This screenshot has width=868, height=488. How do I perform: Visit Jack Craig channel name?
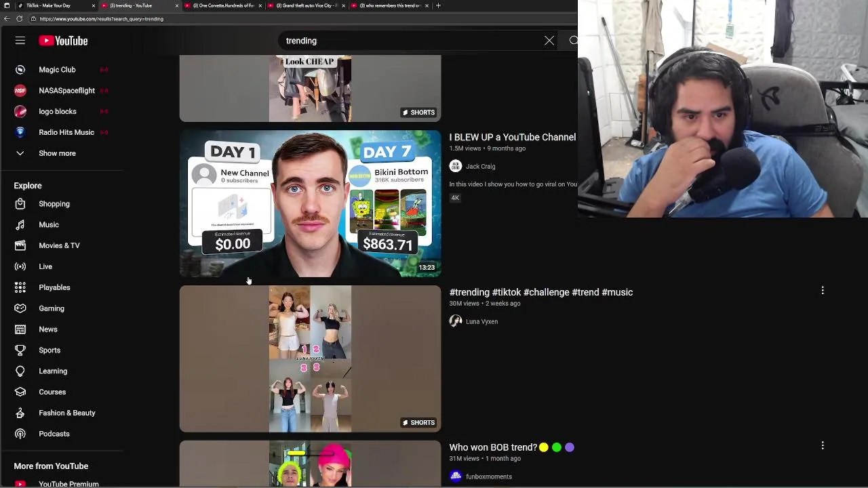pos(480,167)
